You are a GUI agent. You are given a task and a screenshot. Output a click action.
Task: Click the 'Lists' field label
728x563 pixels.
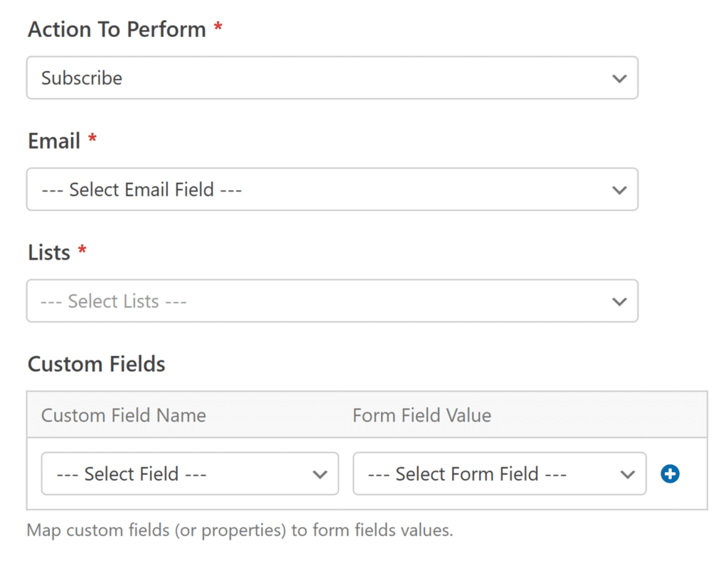point(49,253)
